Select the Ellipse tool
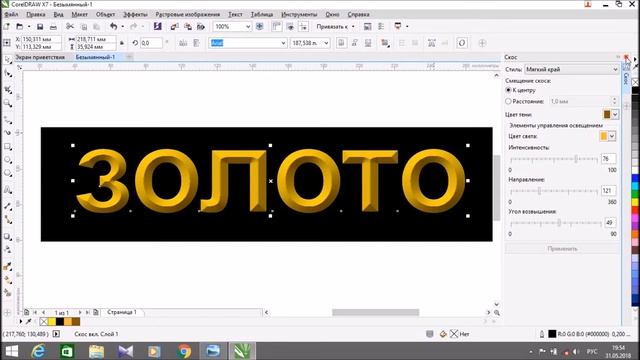Screen dimensions: 640x360 pyautogui.click(x=8, y=160)
